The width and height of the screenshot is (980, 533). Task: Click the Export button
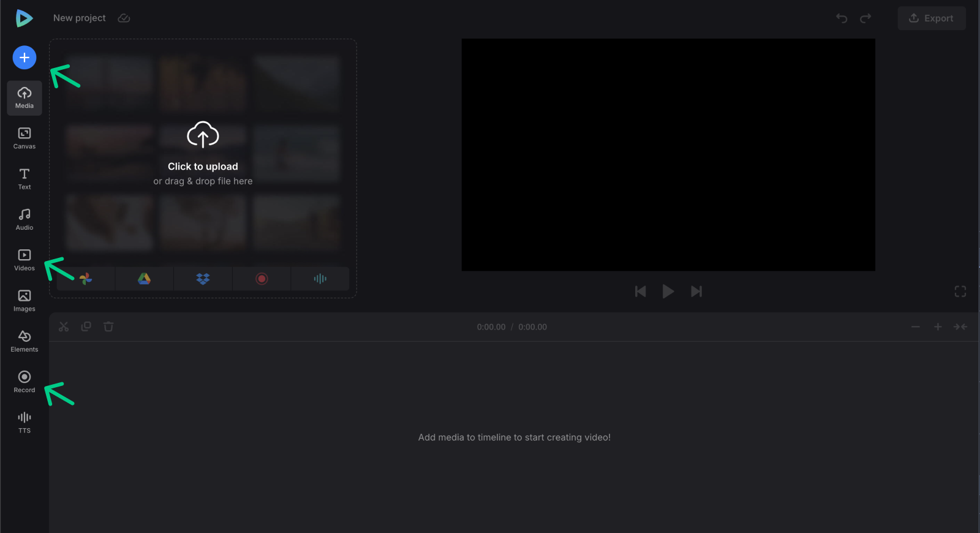pos(932,18)
